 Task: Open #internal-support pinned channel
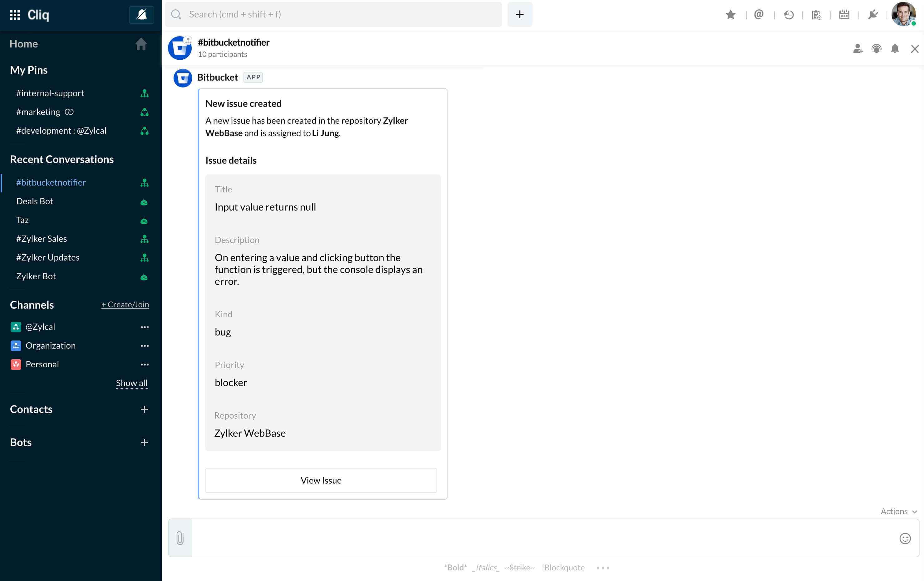50,93
